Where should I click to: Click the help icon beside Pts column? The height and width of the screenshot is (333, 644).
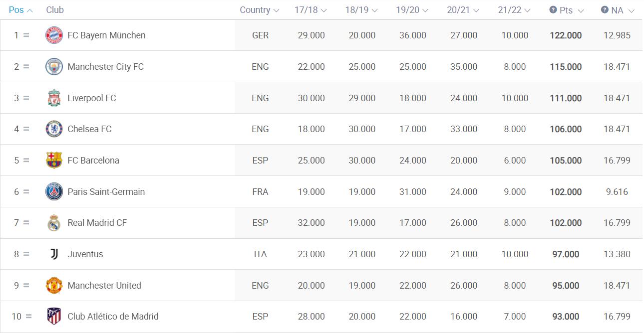tap(553, 10)
